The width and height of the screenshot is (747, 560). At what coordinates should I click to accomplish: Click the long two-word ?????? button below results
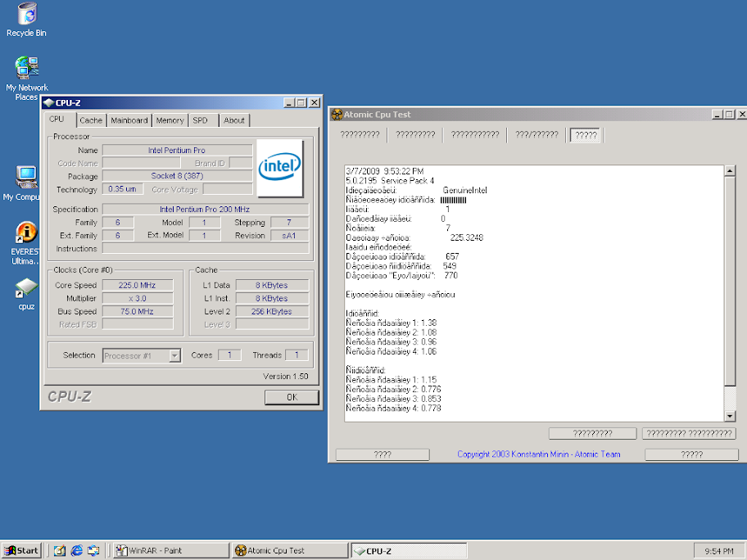point(689,433)
